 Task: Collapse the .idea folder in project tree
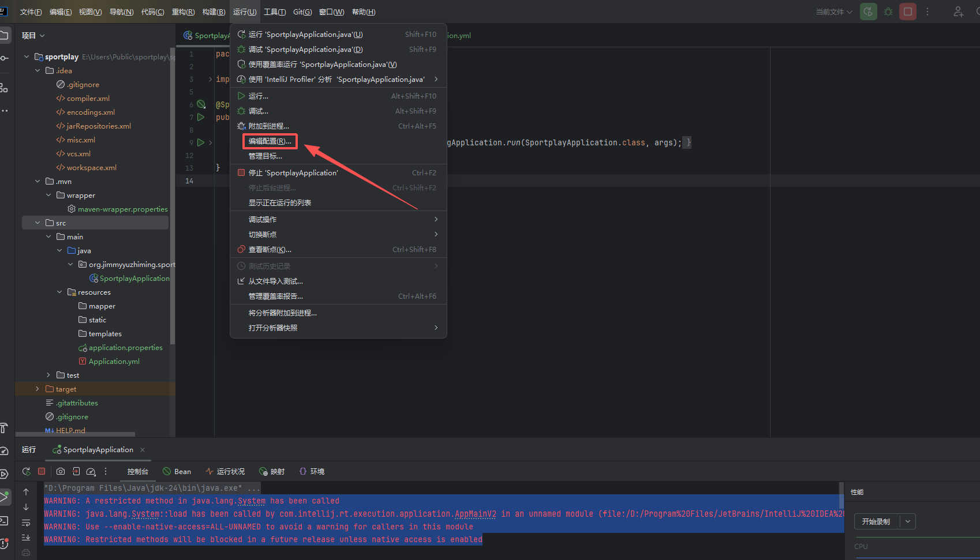click(x=37, y=70)
